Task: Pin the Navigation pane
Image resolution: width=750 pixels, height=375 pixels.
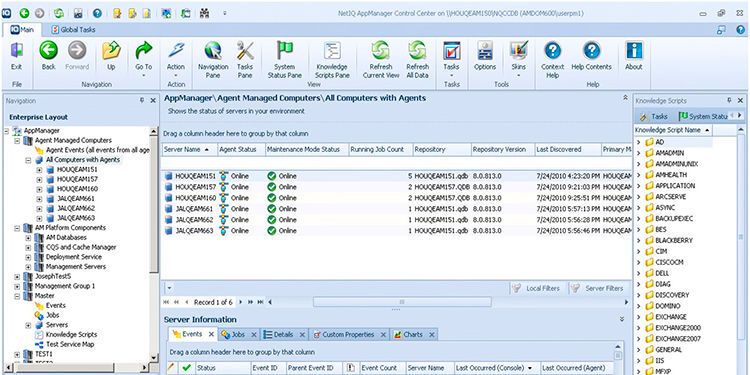Action: click(142, 100)
